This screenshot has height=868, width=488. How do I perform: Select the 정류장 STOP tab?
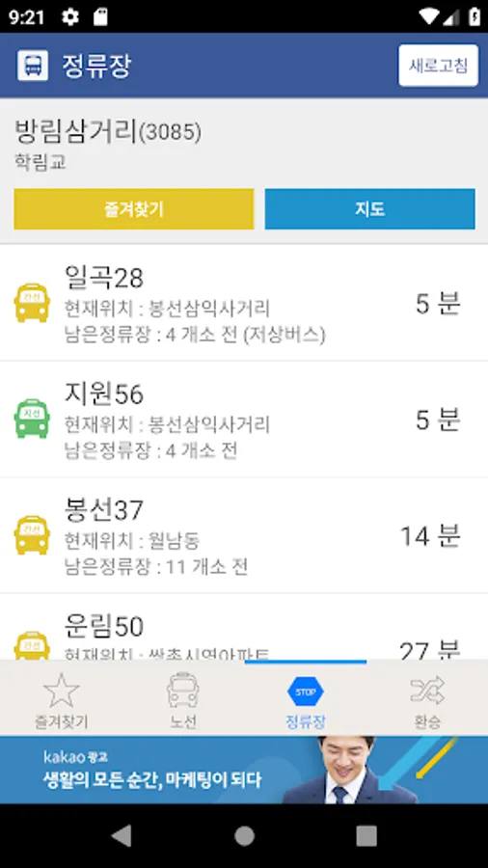point(306,700)
